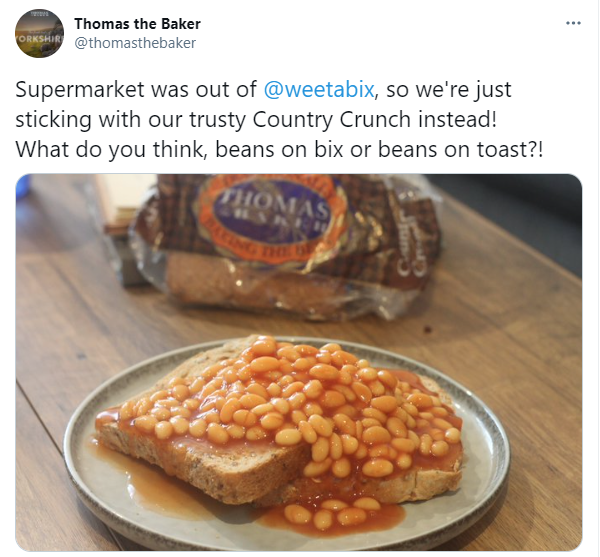Open the Thomas the Baker display name link

pyautogui.click(x=137, y=24)
